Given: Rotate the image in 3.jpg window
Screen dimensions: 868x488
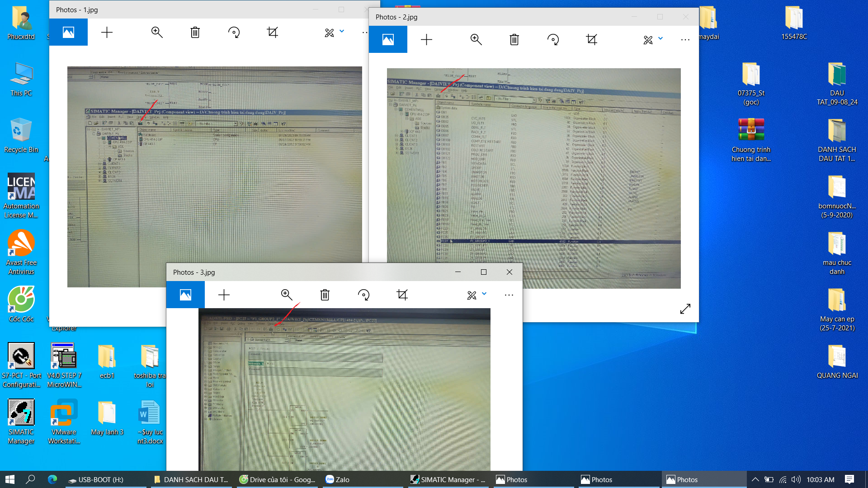Looking at the screenshot, I should click(x=363, y=295).
